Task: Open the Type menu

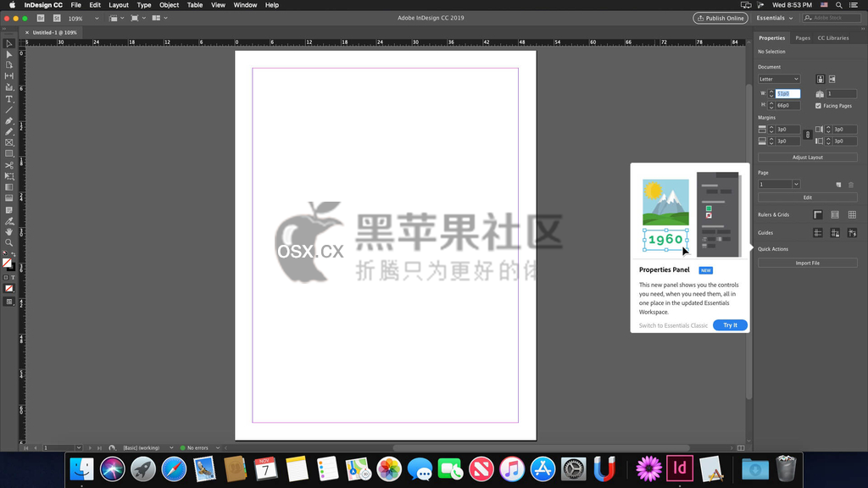Action: pyautogui.click(x=144, y=5)
